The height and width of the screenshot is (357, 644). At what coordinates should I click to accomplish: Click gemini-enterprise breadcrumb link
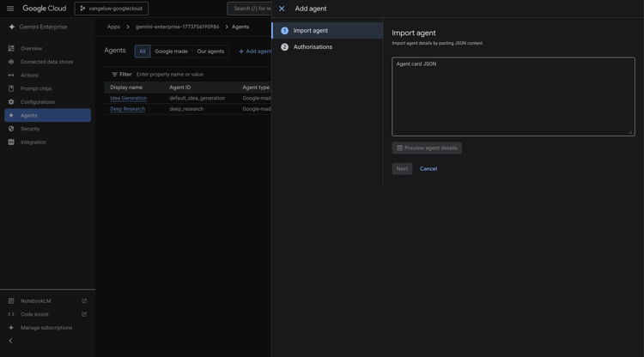click(177, 27)
